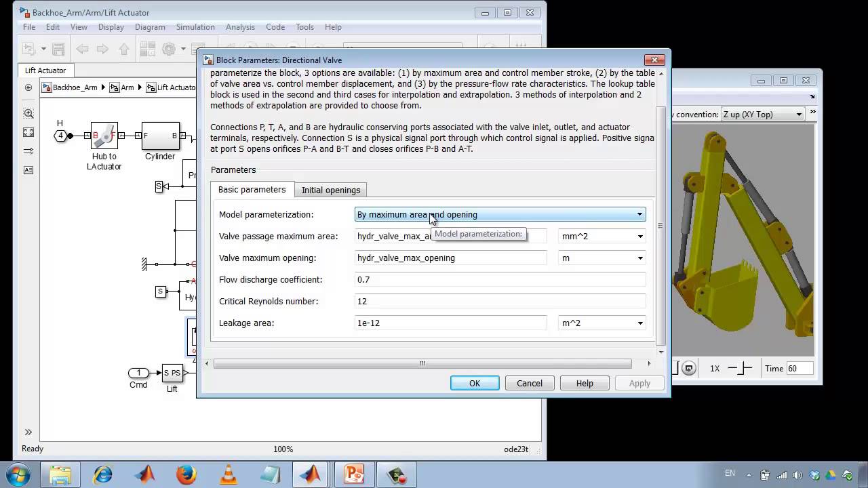Expand the viewer toolbar overflow chevrons
Viewport: 868px width, 488px height.
pos(813,113)
